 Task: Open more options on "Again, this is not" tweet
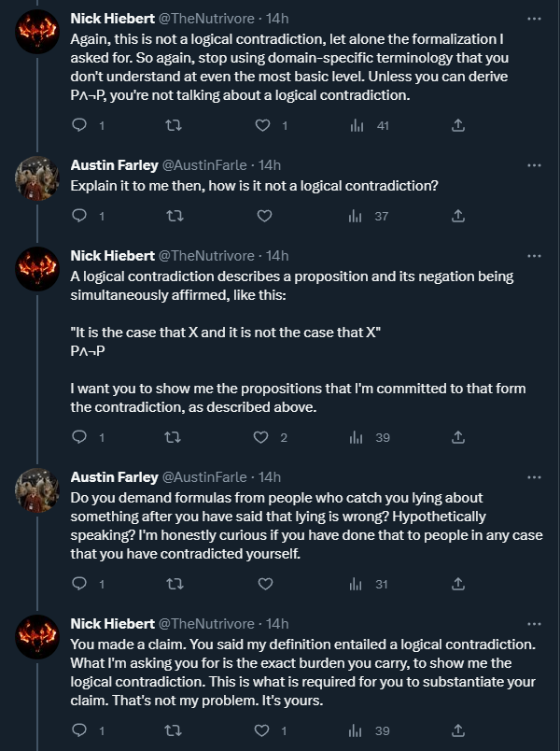coord(534,18)
